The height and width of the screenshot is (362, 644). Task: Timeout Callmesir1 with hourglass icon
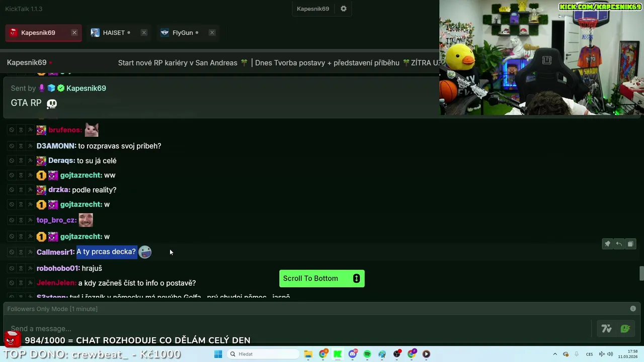pos(21,252)
